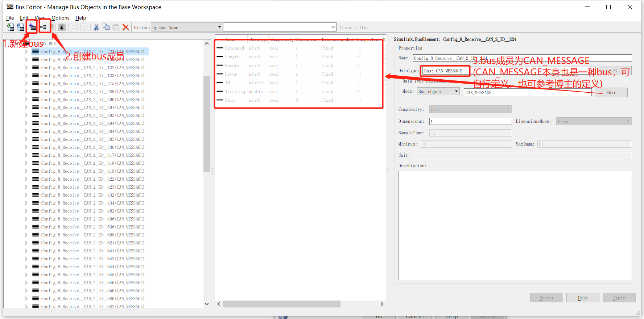Click the element icon beside Data

click(220, 100)
